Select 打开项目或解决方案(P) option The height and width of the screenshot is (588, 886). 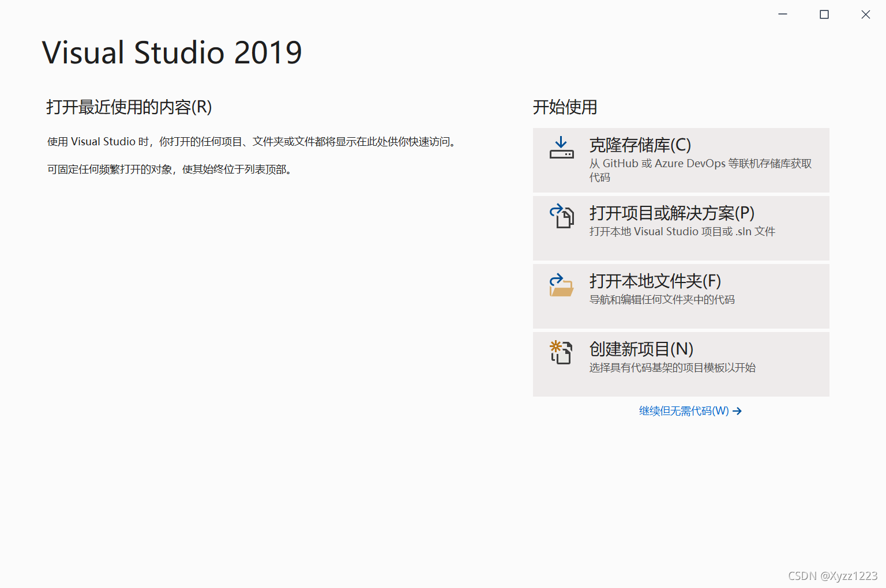click(x=681, y=228)
